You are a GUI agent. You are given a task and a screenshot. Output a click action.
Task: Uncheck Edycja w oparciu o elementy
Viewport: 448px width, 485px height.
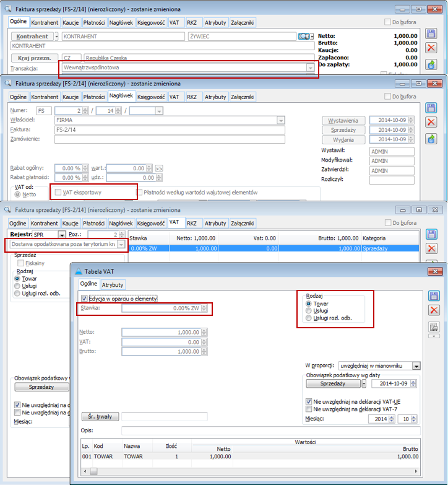point(84,299)
